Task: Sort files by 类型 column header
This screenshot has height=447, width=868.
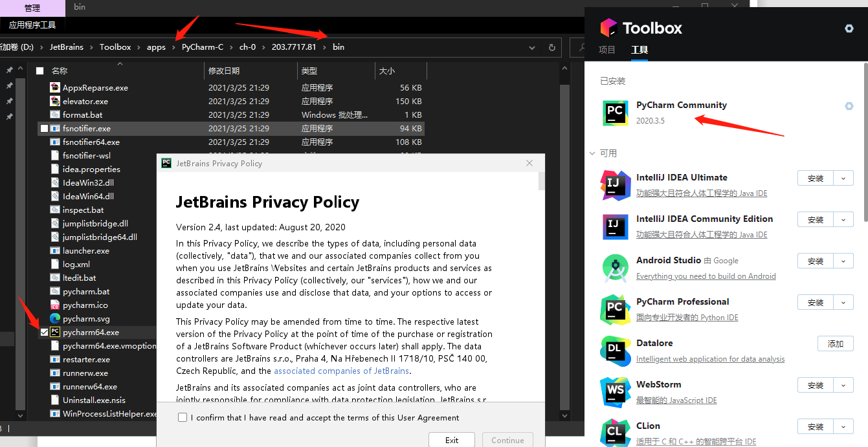Action: [309, 71]
